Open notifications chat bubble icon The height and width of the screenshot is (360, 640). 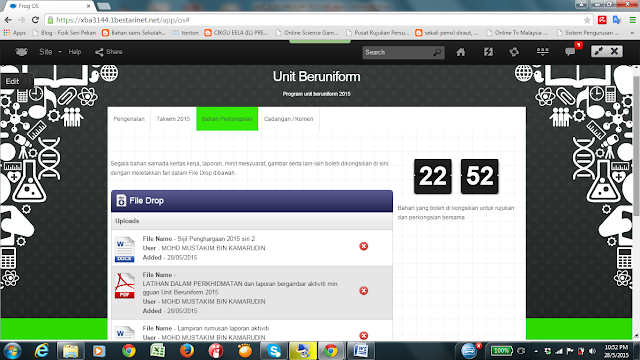coord(570,52)
